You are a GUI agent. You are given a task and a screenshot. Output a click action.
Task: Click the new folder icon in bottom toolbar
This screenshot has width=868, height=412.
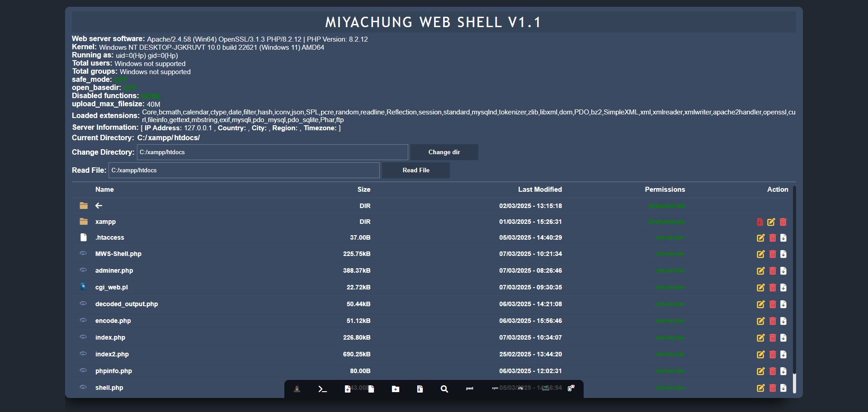click(396, 388)
